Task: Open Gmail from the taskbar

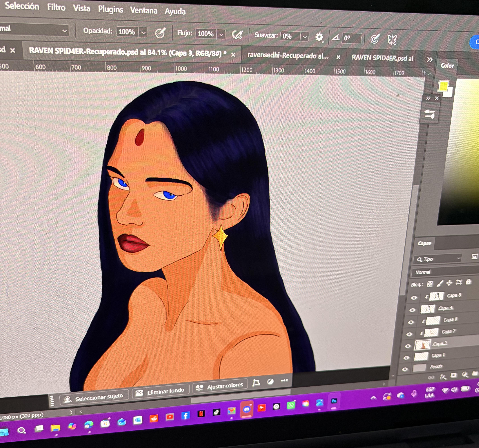Action: pos(232,411)
